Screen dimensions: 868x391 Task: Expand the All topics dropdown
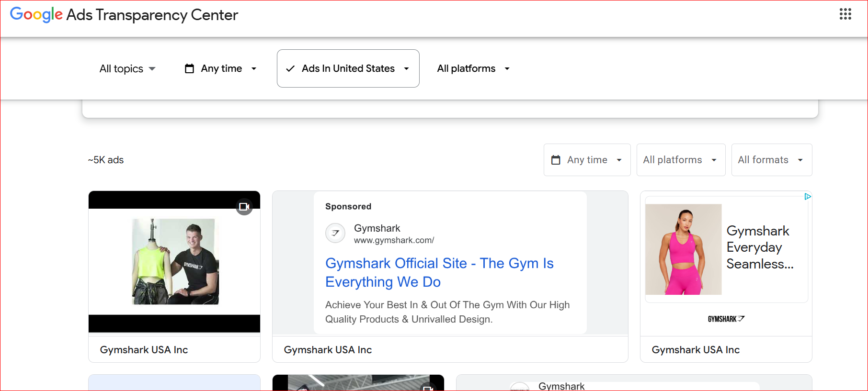[127, 68]
